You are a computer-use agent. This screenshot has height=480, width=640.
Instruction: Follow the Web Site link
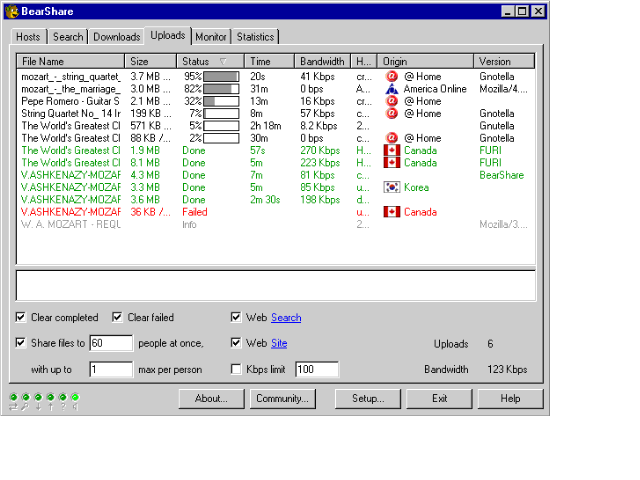coord(279,343)
